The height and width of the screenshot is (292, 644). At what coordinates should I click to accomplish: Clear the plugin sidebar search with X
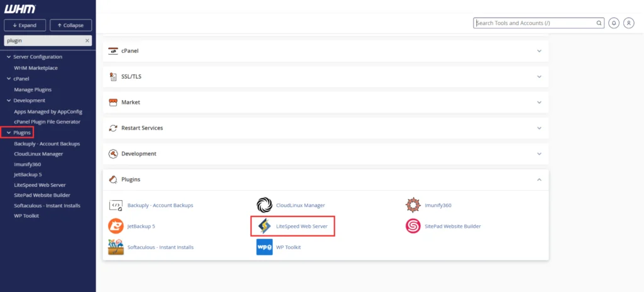87,41
